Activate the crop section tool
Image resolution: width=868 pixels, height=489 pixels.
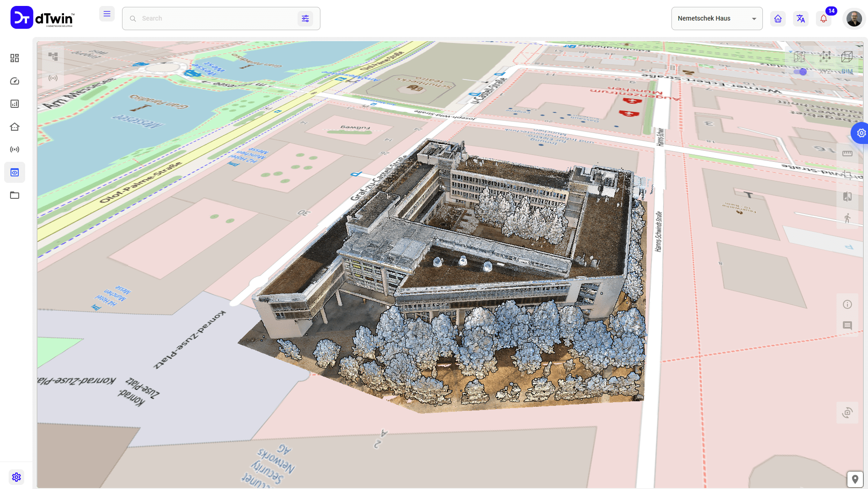(847, 175)
